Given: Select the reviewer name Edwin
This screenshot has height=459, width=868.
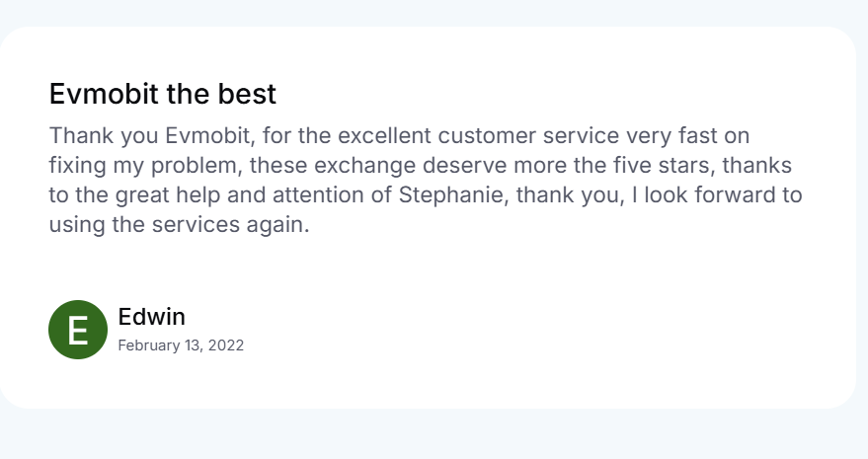Looking at the screenshot, I should [152, 317].
